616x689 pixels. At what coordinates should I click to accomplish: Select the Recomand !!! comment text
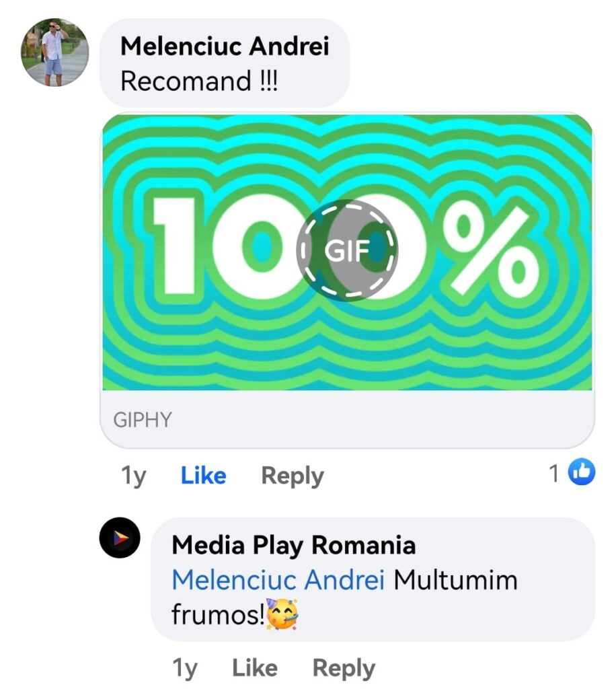click(x=198, y=81)
